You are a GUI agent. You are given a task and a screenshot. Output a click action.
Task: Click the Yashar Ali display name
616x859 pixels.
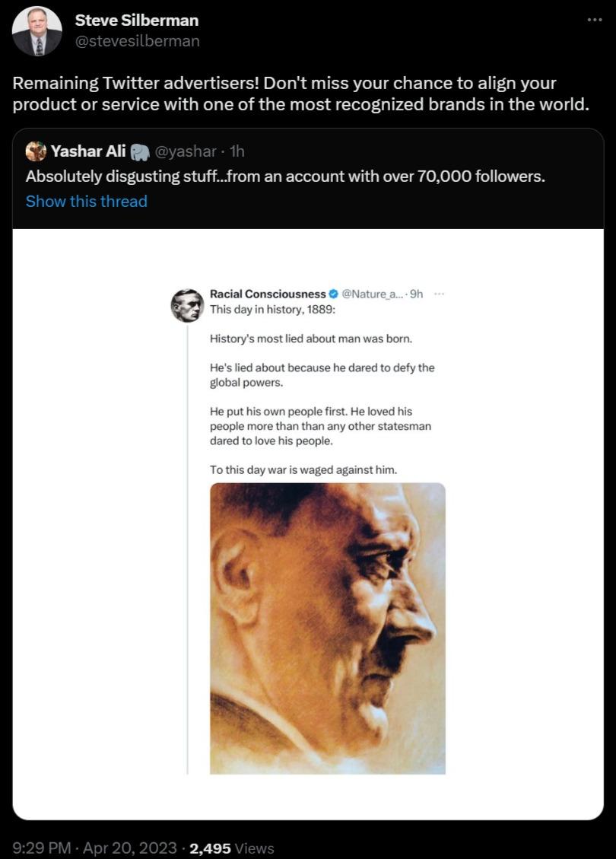click(x=90, y=151)
